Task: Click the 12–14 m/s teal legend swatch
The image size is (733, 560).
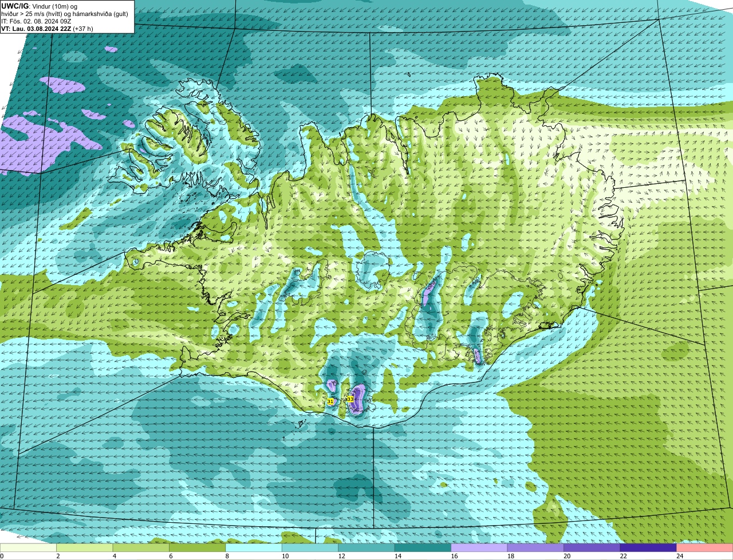Action: [x=366, y=547]
